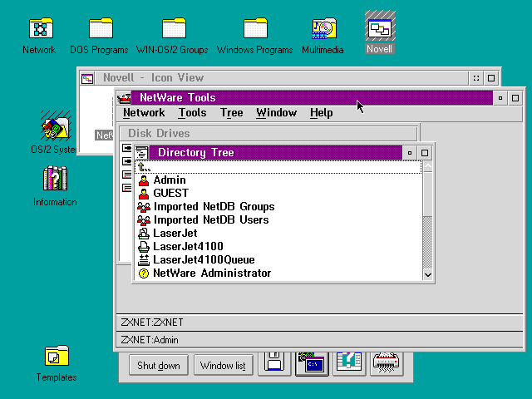
Task: Select the LaserJet entry text
Action: 175,233
